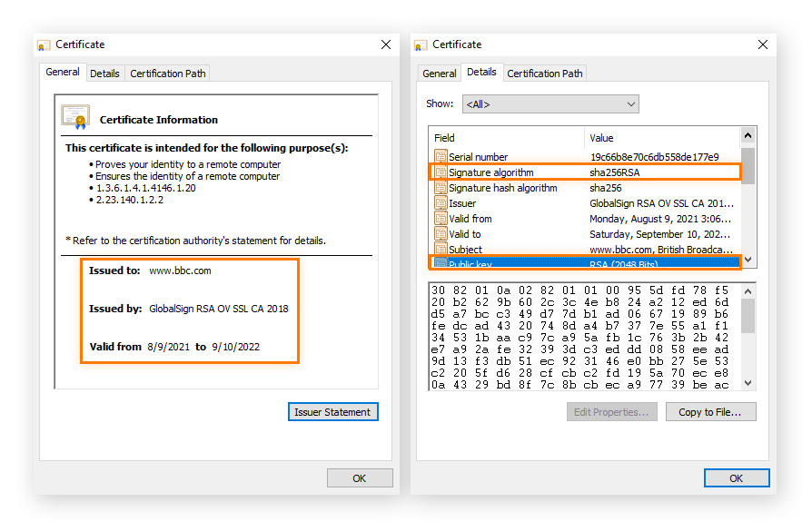Viewport: 812px width, 531px height.
Task: Click Issued to www.bbc.com text
Action: pos(180,270)
